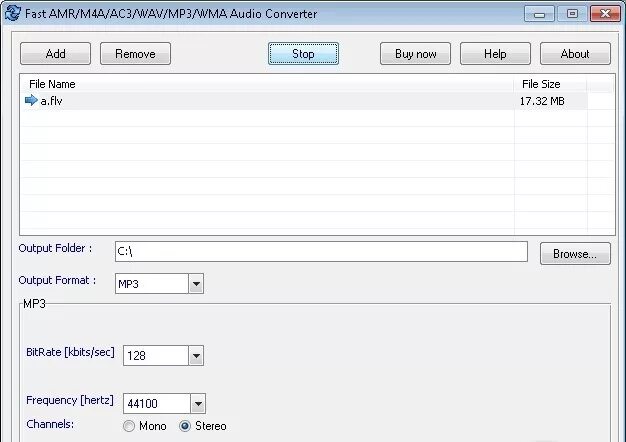Screen dimensions: 626x442
Task: Sort by the File Size column header
Action: click(551, 84)
